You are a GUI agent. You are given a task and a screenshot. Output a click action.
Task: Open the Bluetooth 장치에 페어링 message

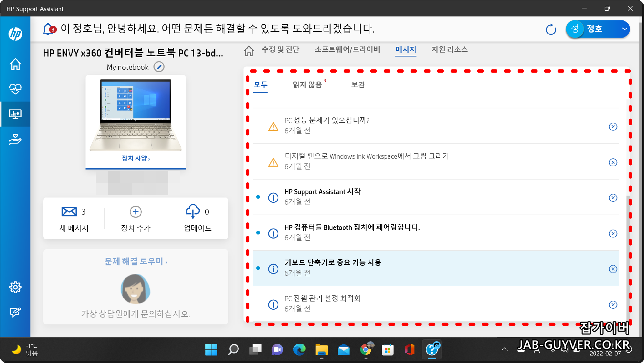[x=436, y=233]
